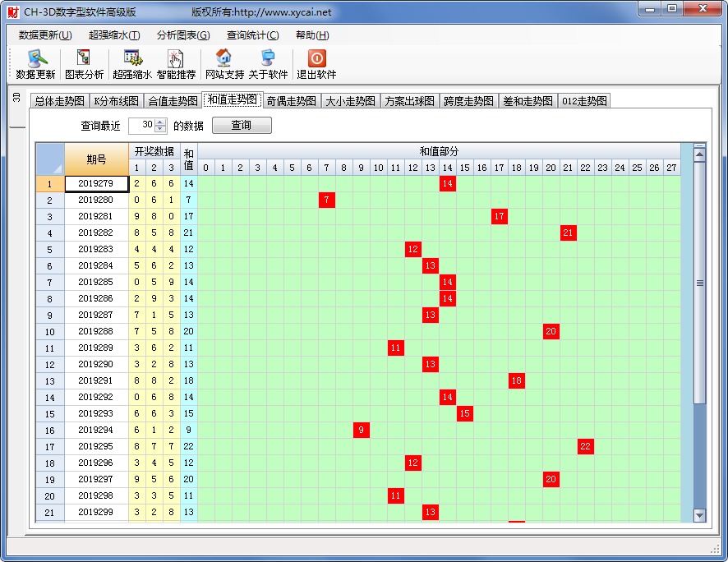Screen dimensions: 728x562
Task: Launch the 超强缩水 tool icon
Action: click(131, 65)
